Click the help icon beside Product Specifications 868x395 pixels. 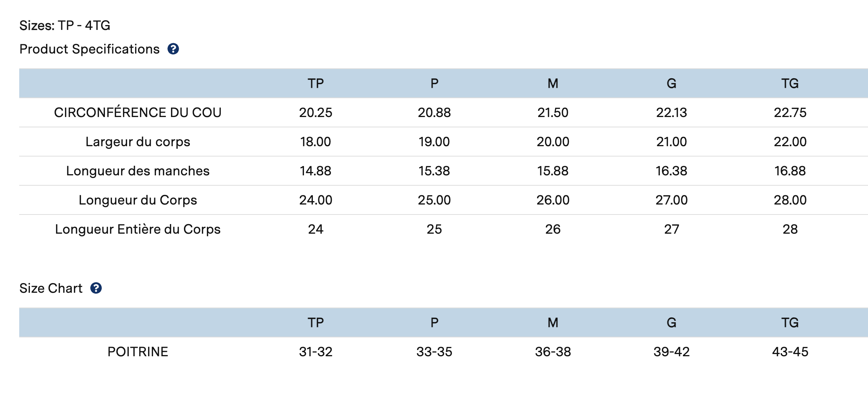tap(173, 49)
